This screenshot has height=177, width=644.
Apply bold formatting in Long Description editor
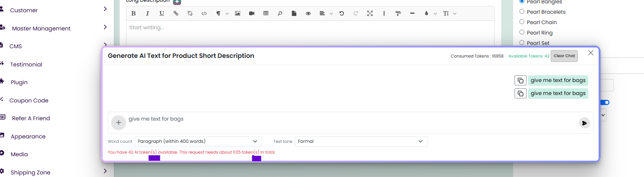pos(133,13)
